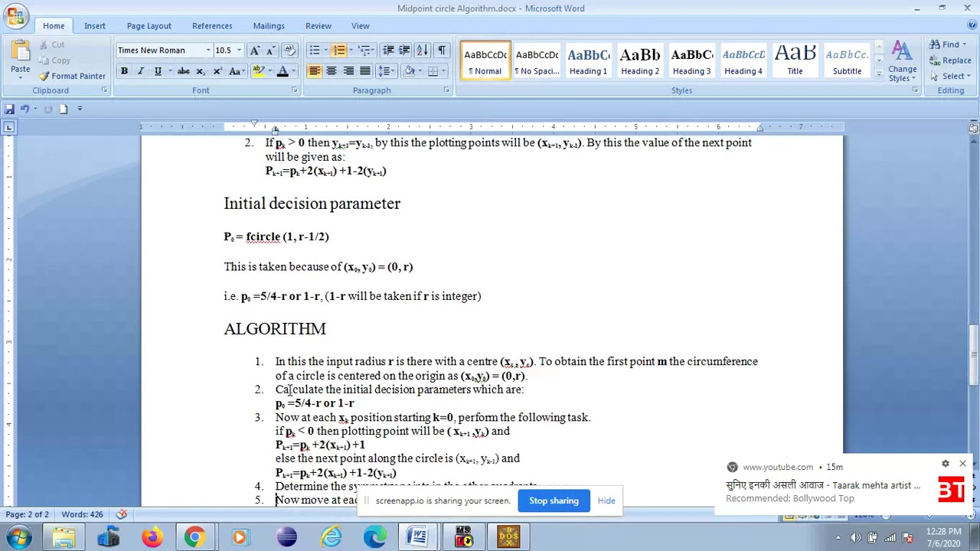Open the Select dropdown in Editing

952,77
